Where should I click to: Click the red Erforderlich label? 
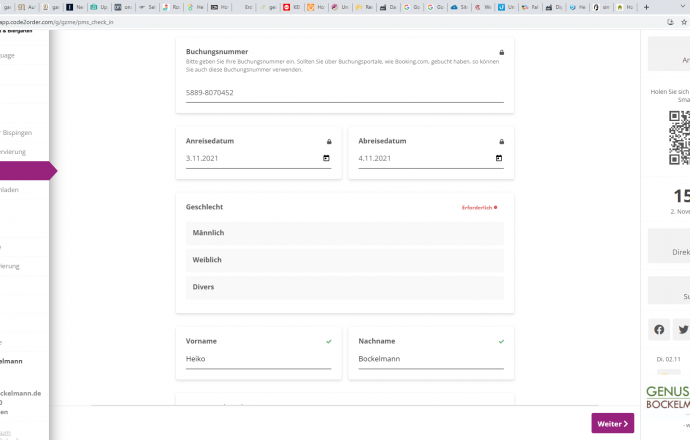click(x=477, y=208)
